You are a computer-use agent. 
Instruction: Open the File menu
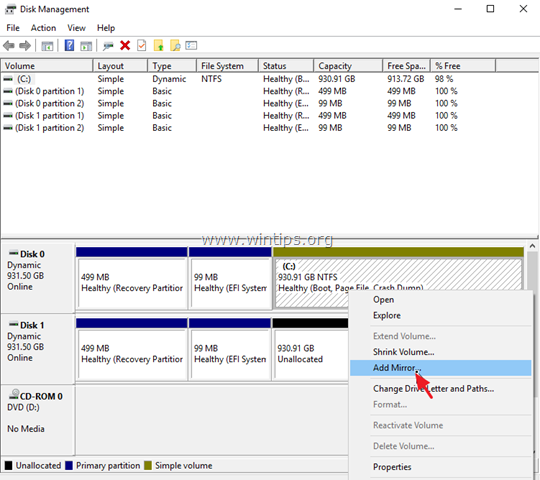click(x=13, y=28)
